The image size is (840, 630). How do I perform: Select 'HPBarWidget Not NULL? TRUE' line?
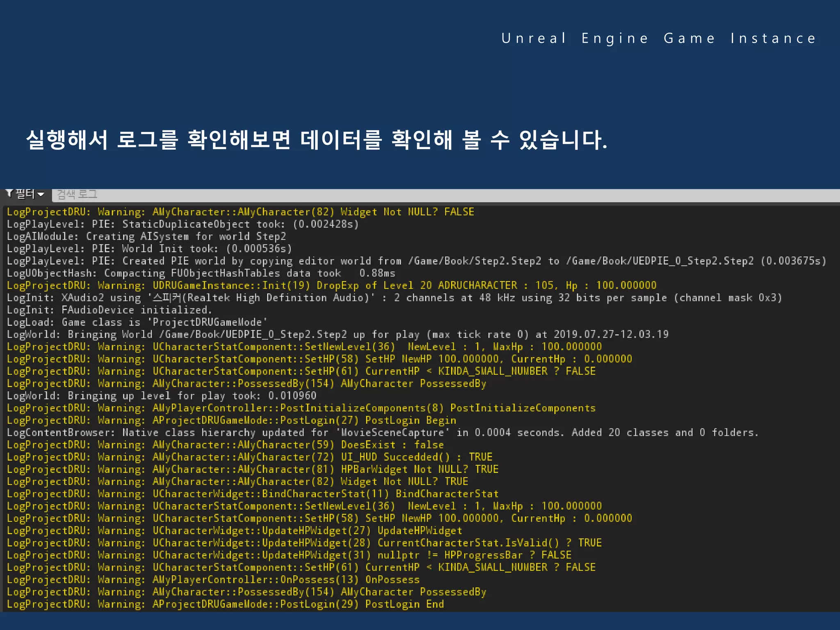253,469
